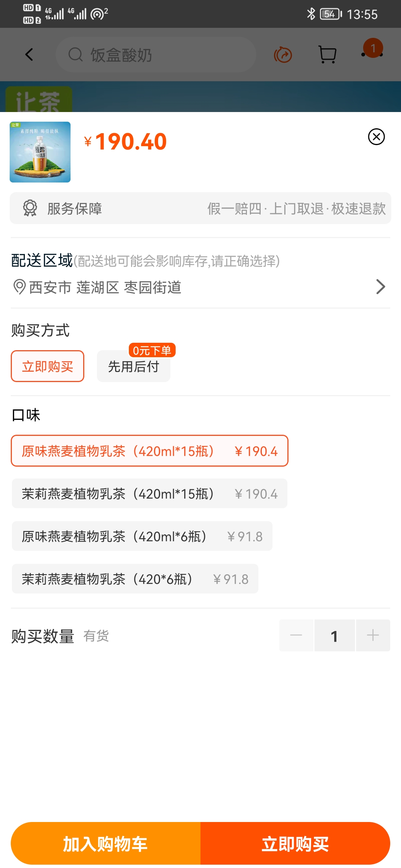Choose 茉莉燕麦植物乳茶 420*6瓶 flavor
Screen dimensions: 401x868
135,579
